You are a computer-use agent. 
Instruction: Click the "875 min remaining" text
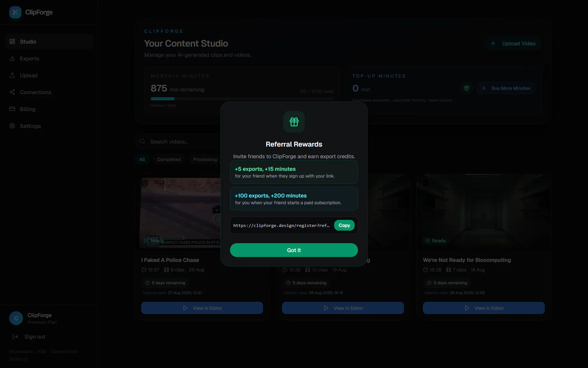coord(177,88)
